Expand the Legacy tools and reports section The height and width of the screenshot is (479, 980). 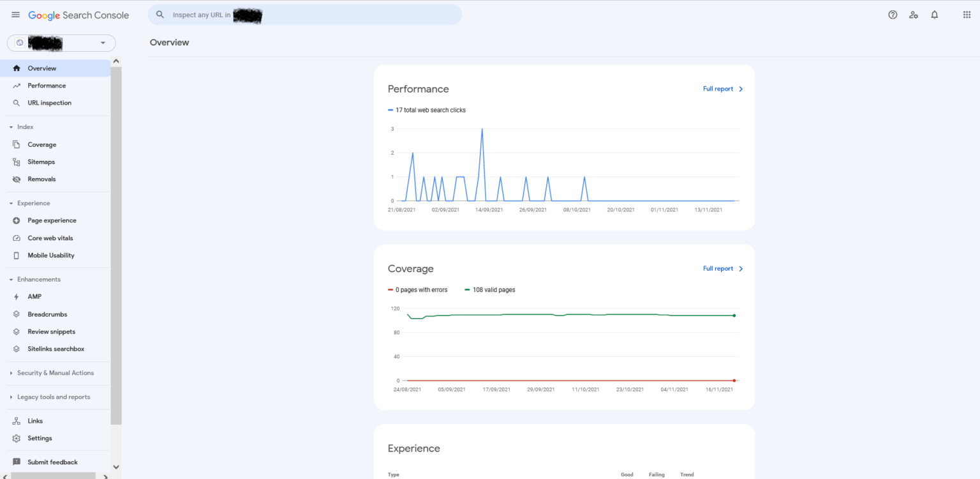click(53, 397)
